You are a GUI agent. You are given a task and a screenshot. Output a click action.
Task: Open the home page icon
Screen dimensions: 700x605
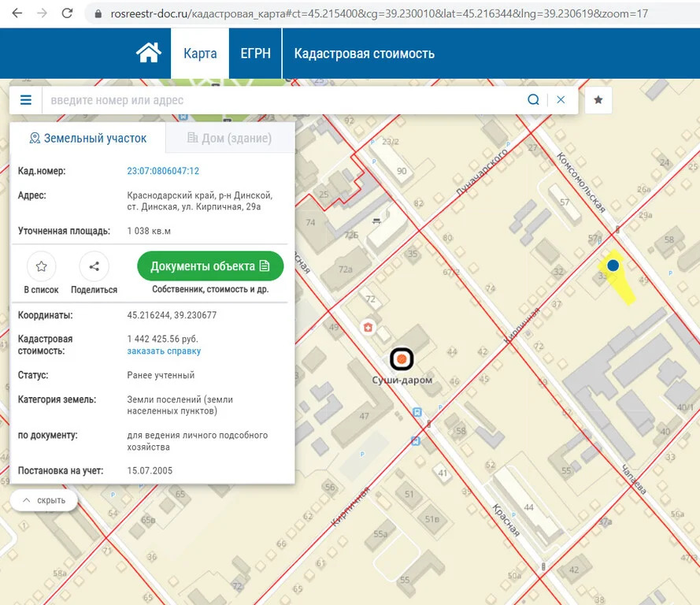tap(149, 53)
